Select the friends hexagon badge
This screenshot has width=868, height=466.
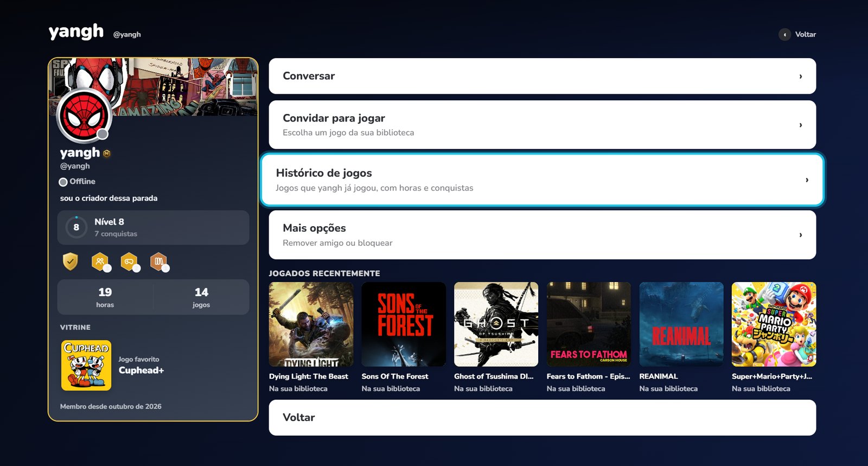point(100,261)
